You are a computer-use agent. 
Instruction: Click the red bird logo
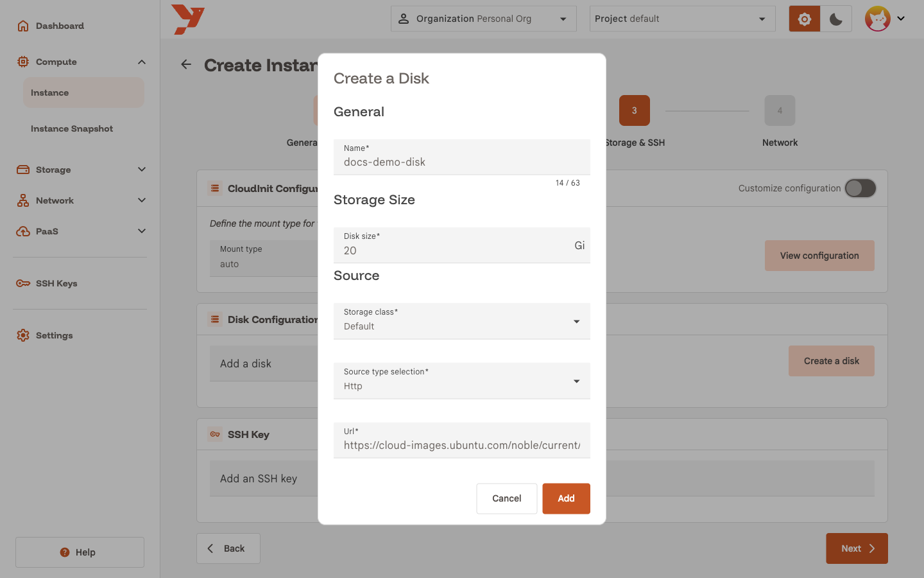point(187,19)
